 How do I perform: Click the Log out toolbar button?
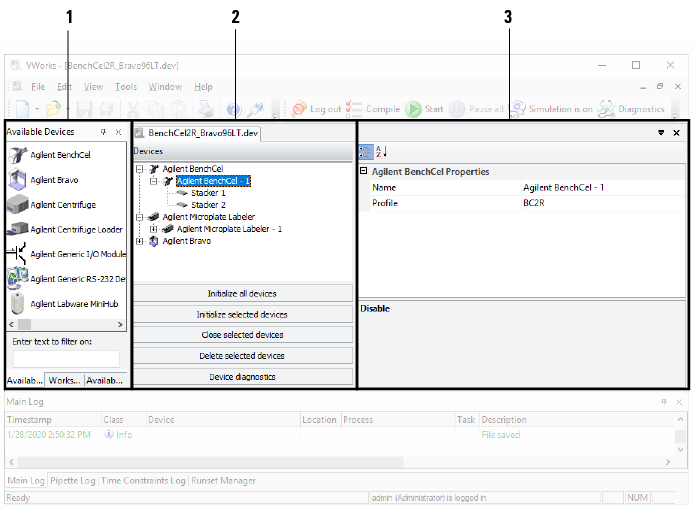click(x=316, y=109)
